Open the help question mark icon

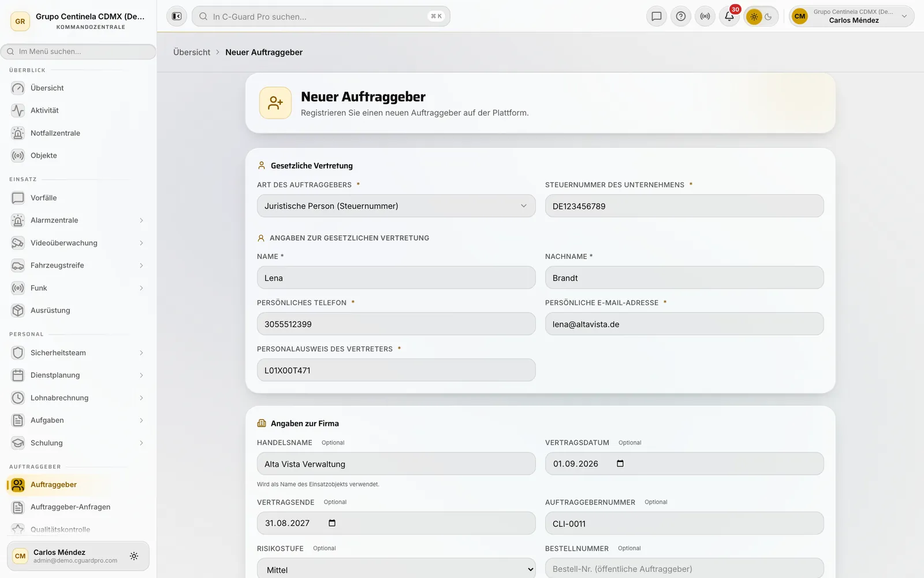coord(681,16)
